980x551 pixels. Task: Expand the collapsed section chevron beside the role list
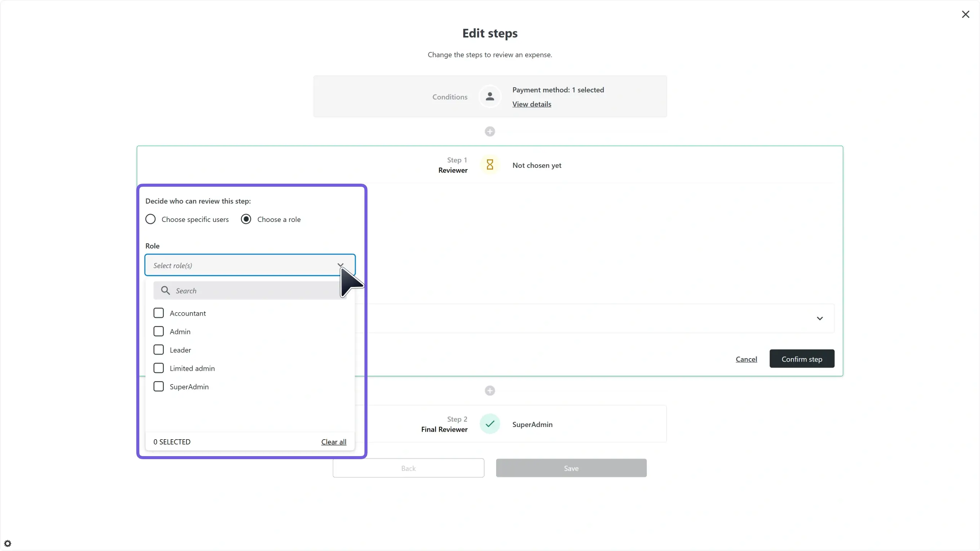point(820,318)
